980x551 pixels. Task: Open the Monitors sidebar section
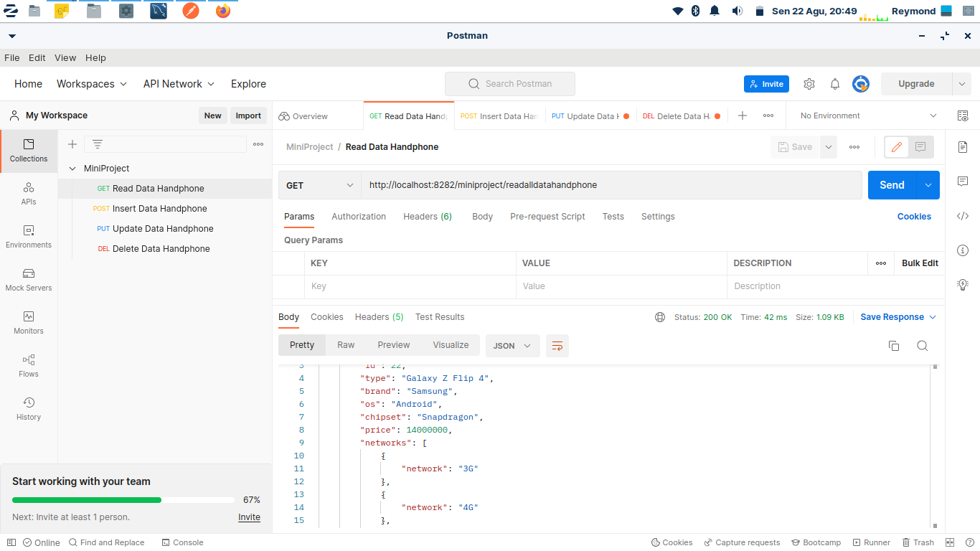pos(28,324)
